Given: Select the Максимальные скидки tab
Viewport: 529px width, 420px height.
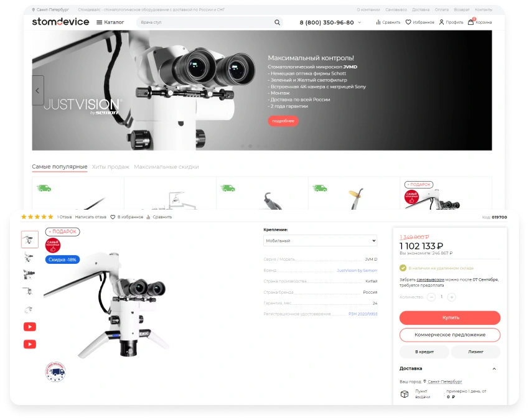Looking at the screenshot, I should click(x=166, y=167).
